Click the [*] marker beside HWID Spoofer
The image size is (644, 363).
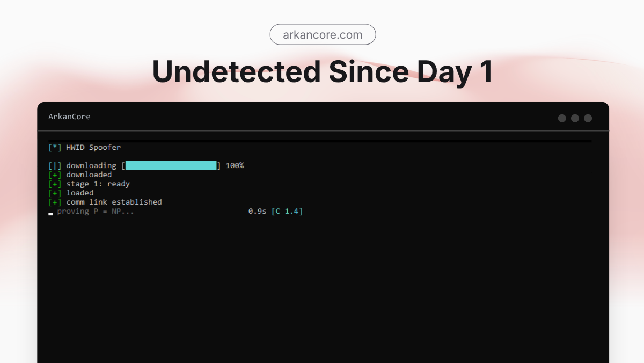[55, 147]
